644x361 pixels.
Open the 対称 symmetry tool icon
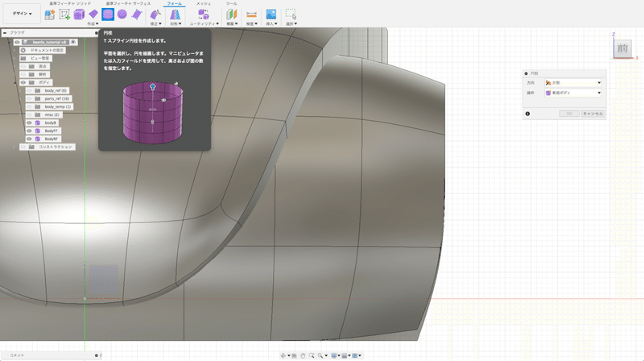(x=174, y=15)
